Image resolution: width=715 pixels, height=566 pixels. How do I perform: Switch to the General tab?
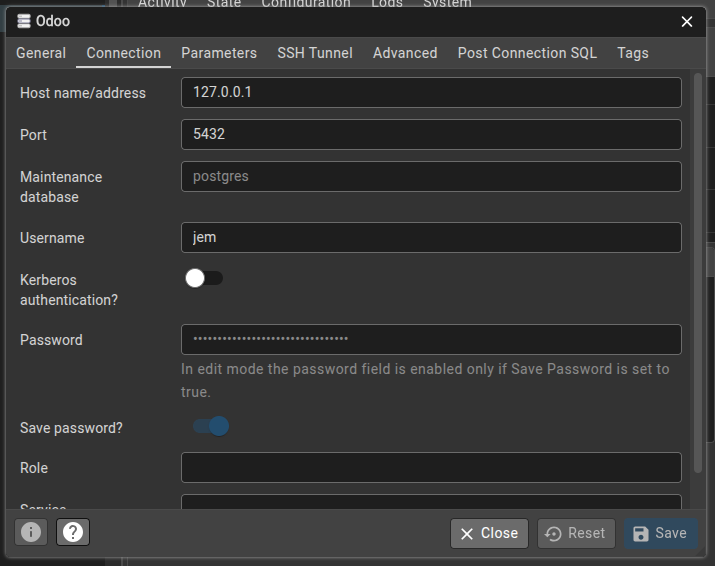coord(41,53)
